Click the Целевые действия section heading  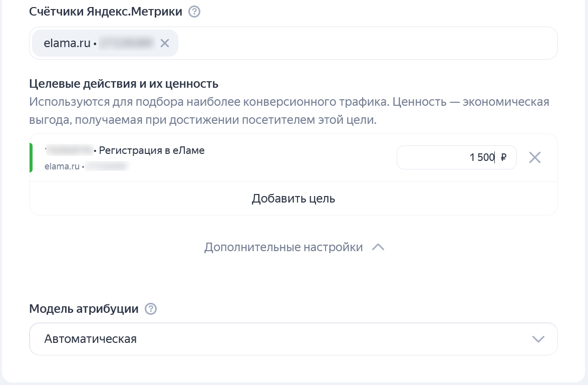point(123,84)
